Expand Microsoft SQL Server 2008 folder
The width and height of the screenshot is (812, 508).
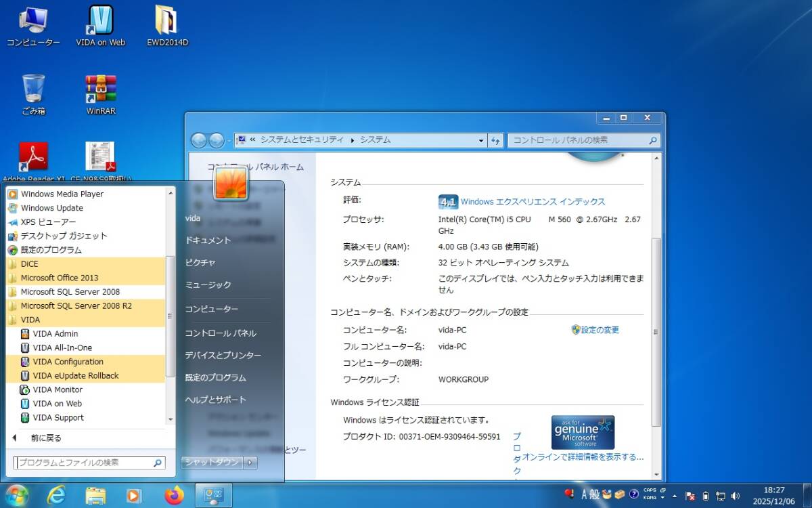click(86, 292)
